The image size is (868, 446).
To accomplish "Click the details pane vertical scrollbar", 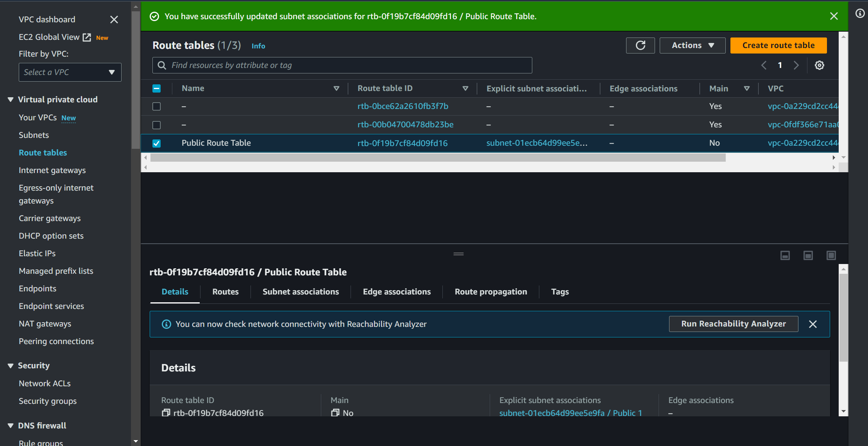I will coord(843,318).
